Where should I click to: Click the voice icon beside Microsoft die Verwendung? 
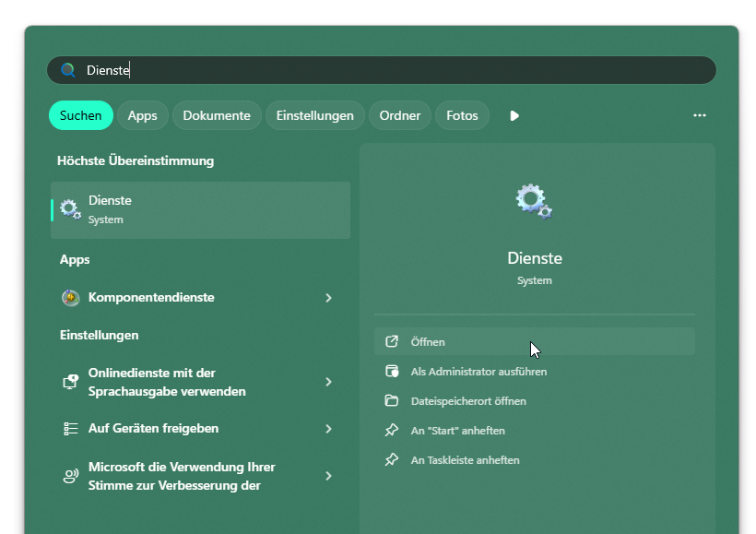click(x=70, y=476)
